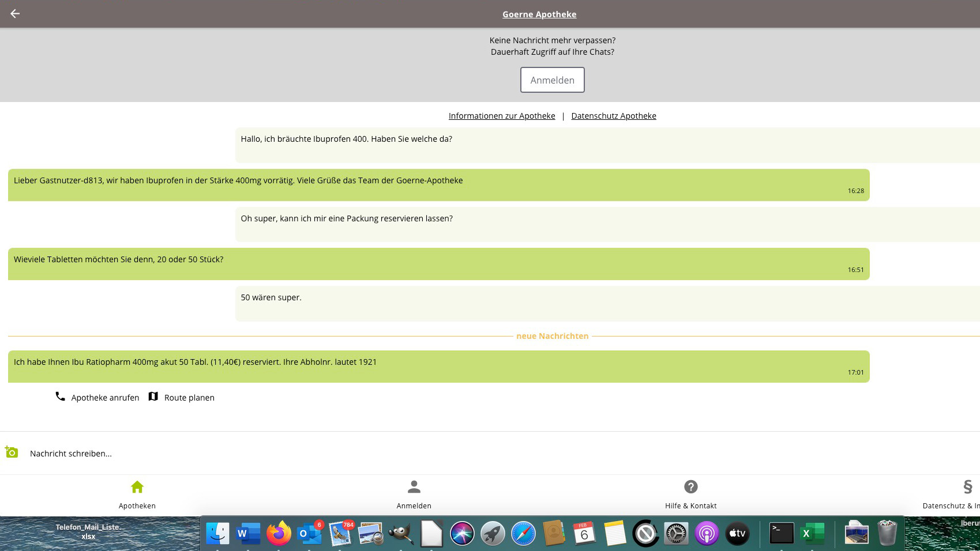Attach a photo with camera icon
980x551 pixels.
[x=12, y=452]
